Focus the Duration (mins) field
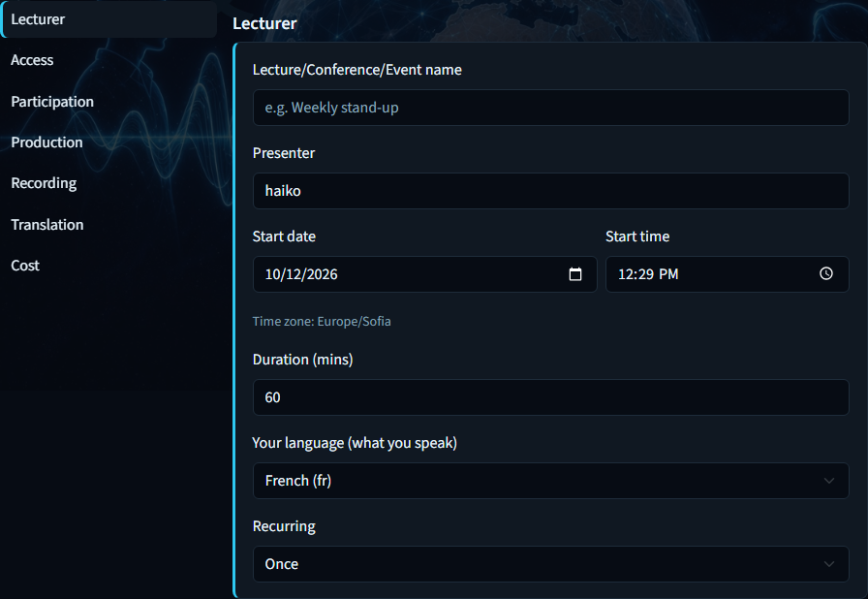This screenshot has height=599, width=868. (x=551, y=397)
